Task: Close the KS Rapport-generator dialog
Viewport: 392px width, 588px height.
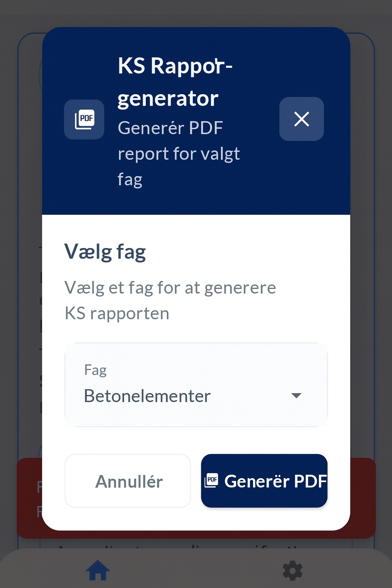Action: [301, 119]
